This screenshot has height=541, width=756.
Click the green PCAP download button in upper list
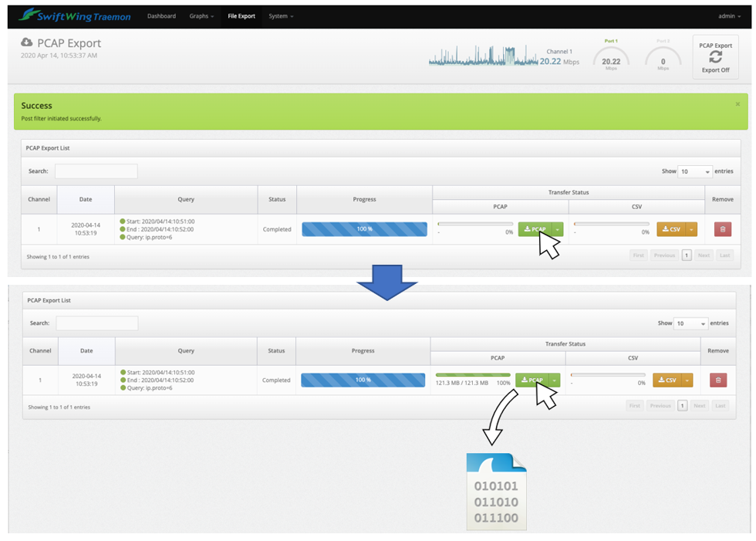[x=535, y=229]
